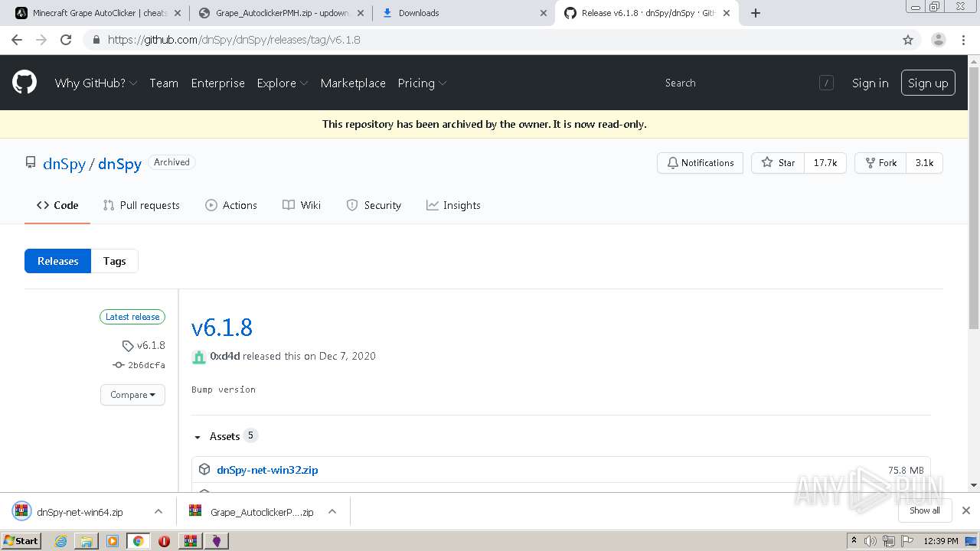980x551 pixels.
Task: Close the Downloads tab
Action: pos(544,13)
